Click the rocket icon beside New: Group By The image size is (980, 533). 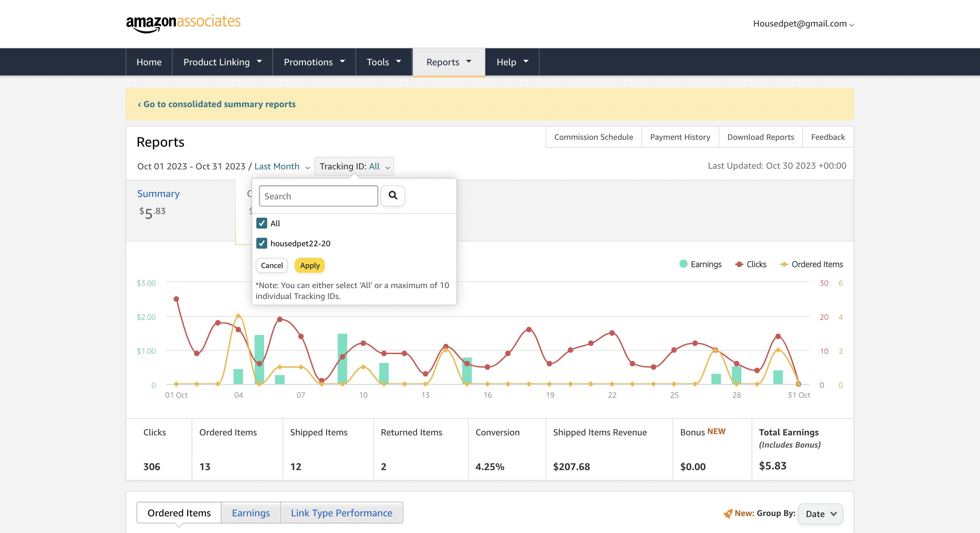(728, 514)
